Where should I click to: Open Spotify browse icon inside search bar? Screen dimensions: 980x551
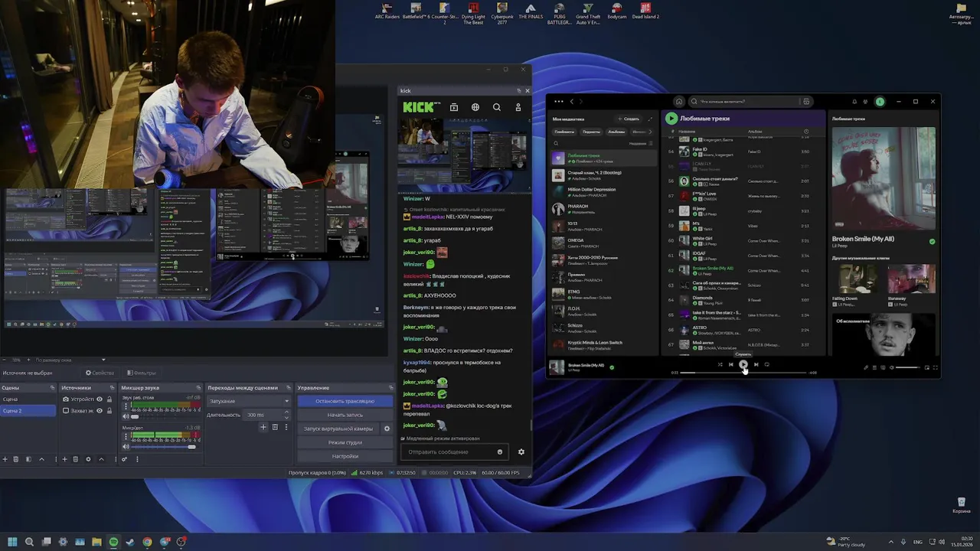pyautogui.click(x=806, y=101)
